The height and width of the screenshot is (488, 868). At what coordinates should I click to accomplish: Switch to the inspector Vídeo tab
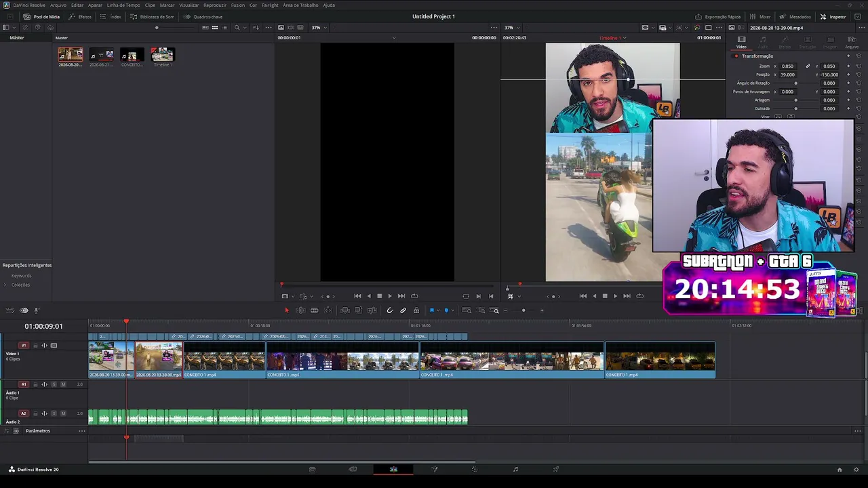741,42
